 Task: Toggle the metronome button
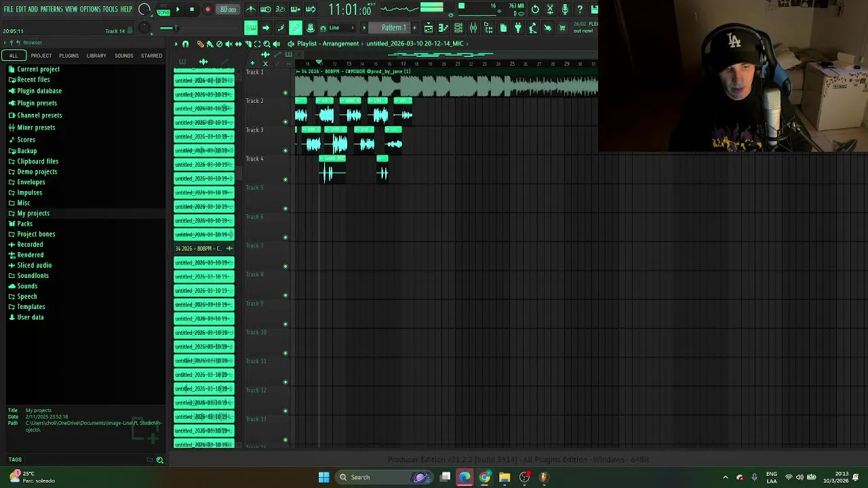point(251,9)
